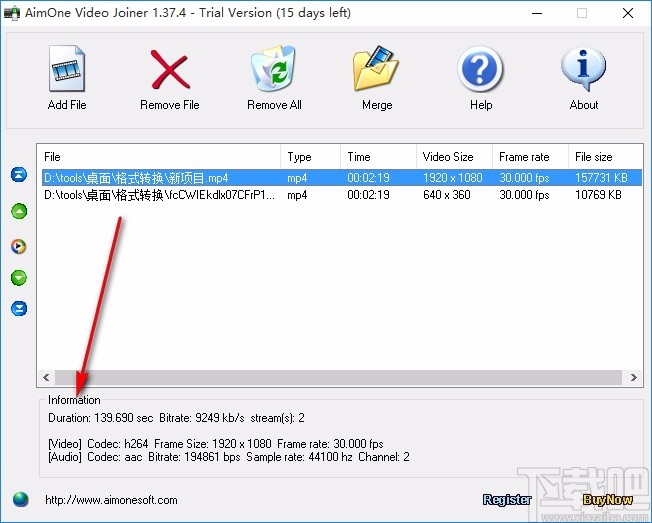Screen dimensions: 652x523
Task: Sort list by File column header
Action: (x=159, y=157)
